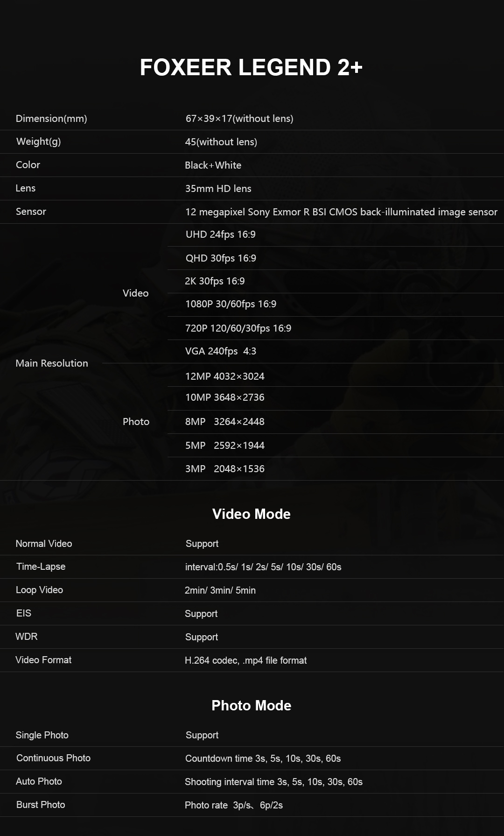Click the 2min/ 3min/ 5min value
The width and height of the screenshot is (504, 836).
point(220,590)
